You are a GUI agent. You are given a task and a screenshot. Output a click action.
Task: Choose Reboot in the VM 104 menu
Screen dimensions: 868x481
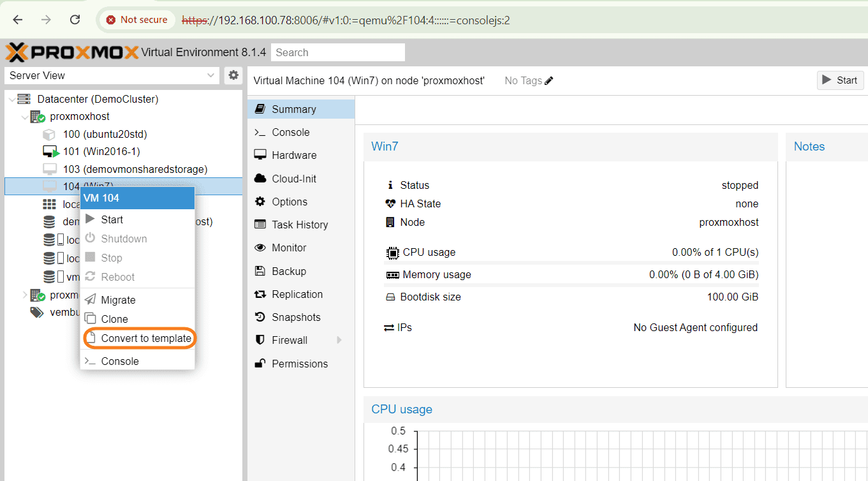(137, 277)
